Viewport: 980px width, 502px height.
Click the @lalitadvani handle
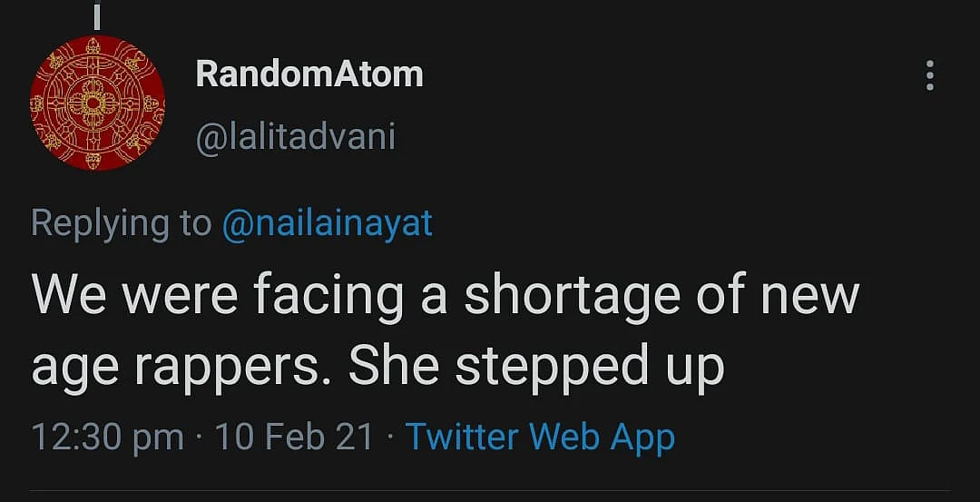(296, 136)
